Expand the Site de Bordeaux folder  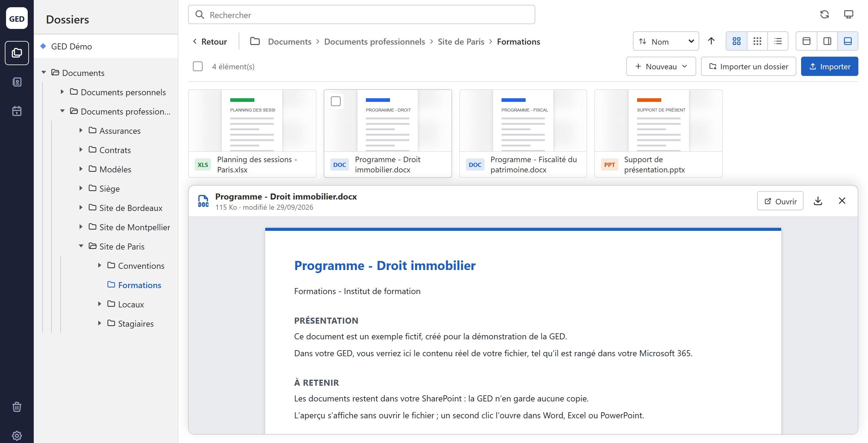[81, 207]
